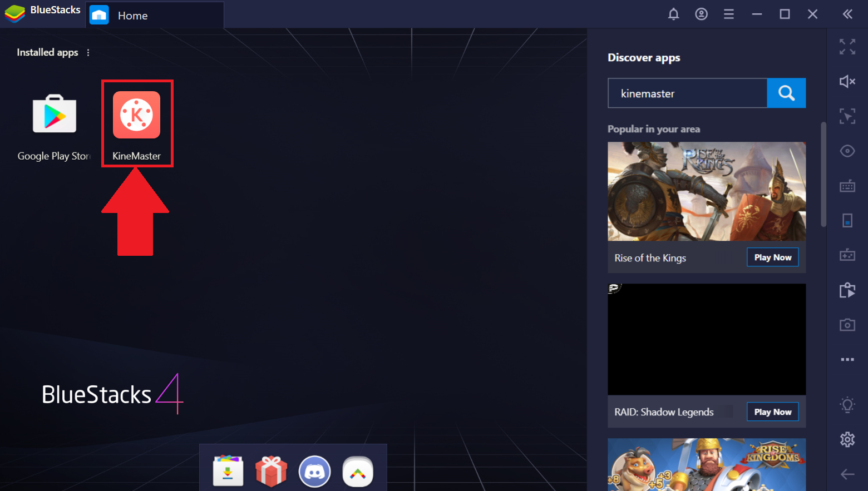Viewport: 868px width, 491px height.
Task: Launch the KineMaster app
Action: 136,115
